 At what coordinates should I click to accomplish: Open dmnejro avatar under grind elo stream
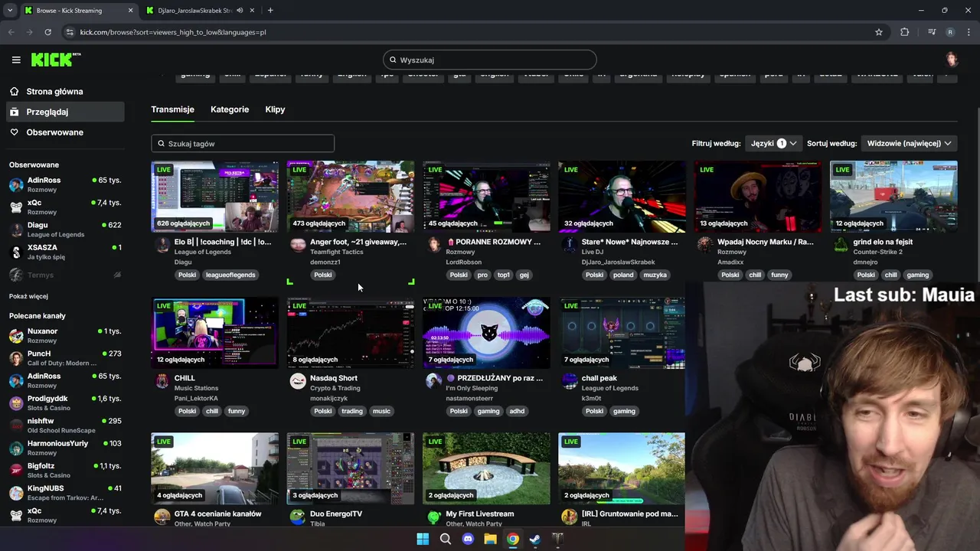point(841,244)
